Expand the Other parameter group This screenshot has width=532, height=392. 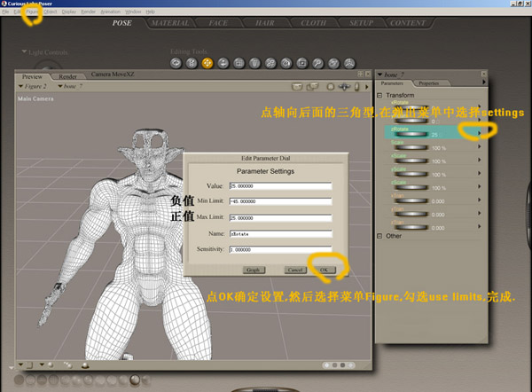click(380, 235)
